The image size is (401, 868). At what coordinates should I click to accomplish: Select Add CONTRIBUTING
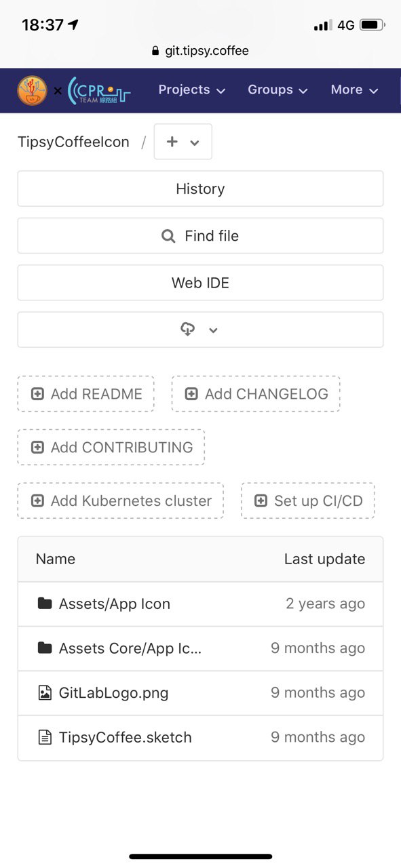tap(111, 448)
